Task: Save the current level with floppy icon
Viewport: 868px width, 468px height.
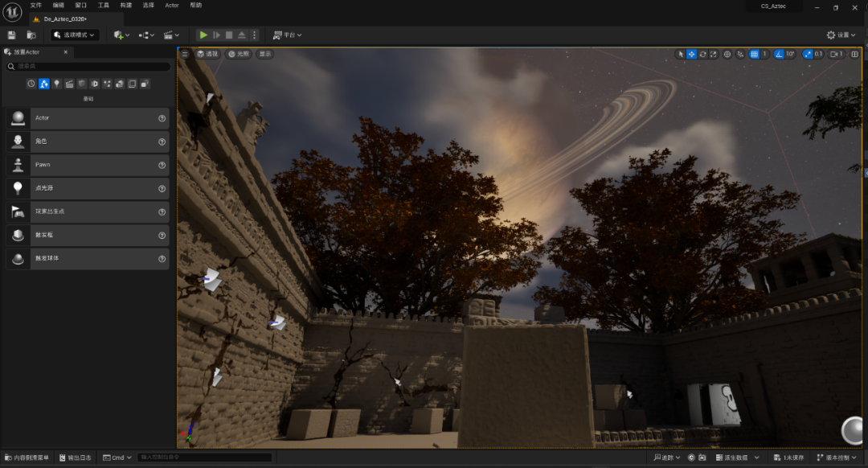Action: coord(11,35)
